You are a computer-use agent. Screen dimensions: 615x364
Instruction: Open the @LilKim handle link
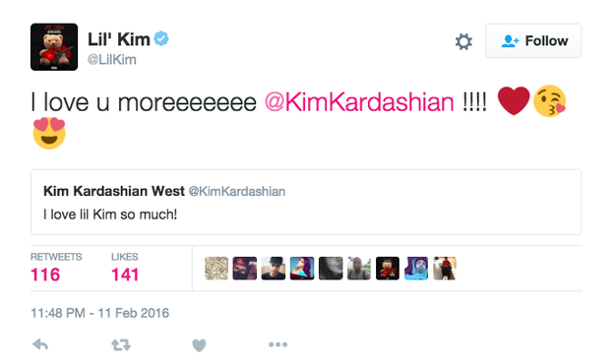coord(112,60)
